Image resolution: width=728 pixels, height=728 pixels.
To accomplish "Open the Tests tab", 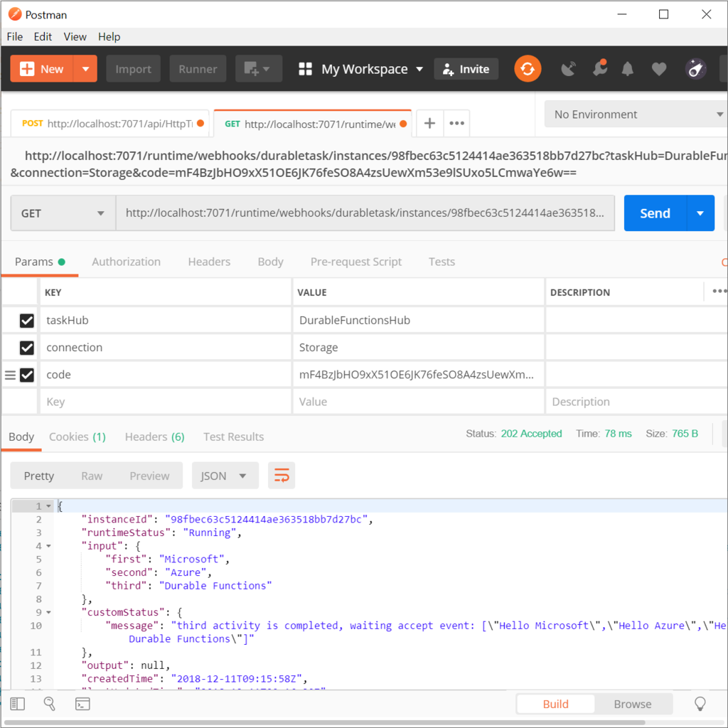I will pyautogui.click(x=441, y=262).
